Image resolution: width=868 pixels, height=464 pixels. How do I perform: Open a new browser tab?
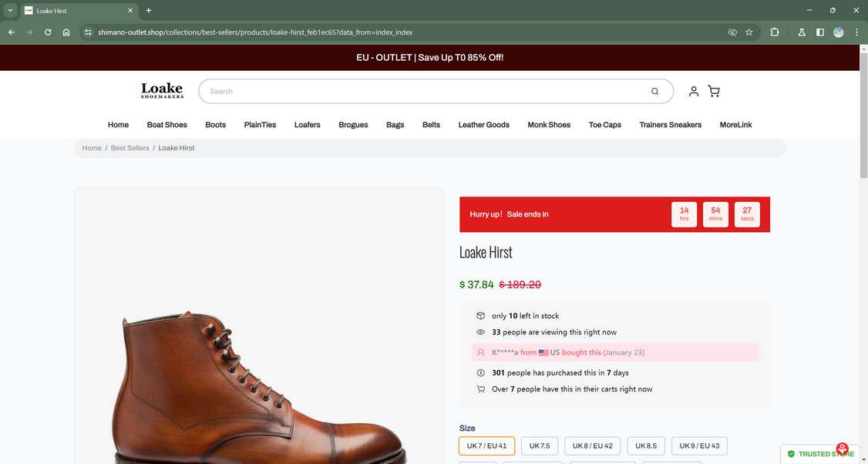coord(148,11)
